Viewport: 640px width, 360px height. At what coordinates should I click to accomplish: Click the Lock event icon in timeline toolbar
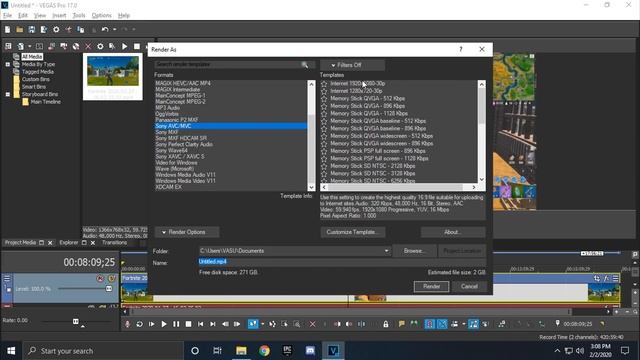coord(386,324)
